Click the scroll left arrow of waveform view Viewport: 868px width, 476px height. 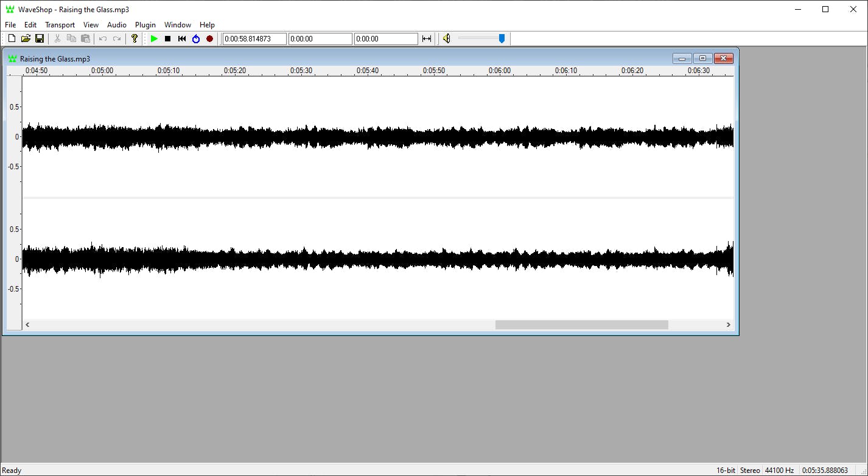tap(27, 325)
